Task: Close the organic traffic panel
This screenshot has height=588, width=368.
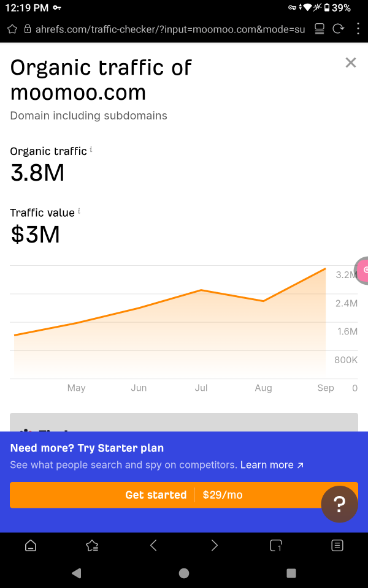Action: coord(351,62)
